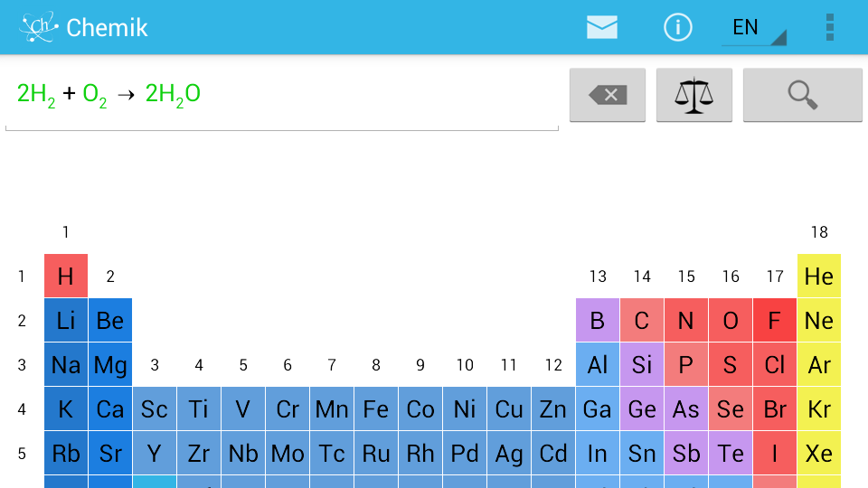
Task: Select element Nb (Niobium)
Action: point(243,453)
